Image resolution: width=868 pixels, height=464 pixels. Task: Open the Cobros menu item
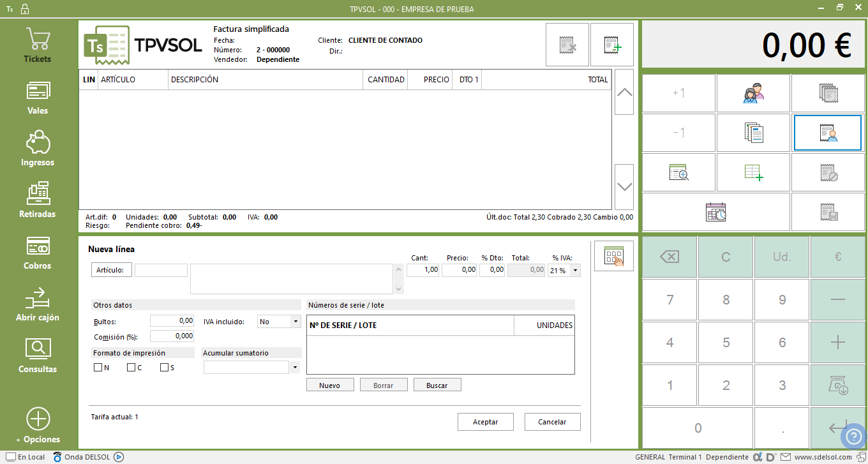click(x=38, y=253)
